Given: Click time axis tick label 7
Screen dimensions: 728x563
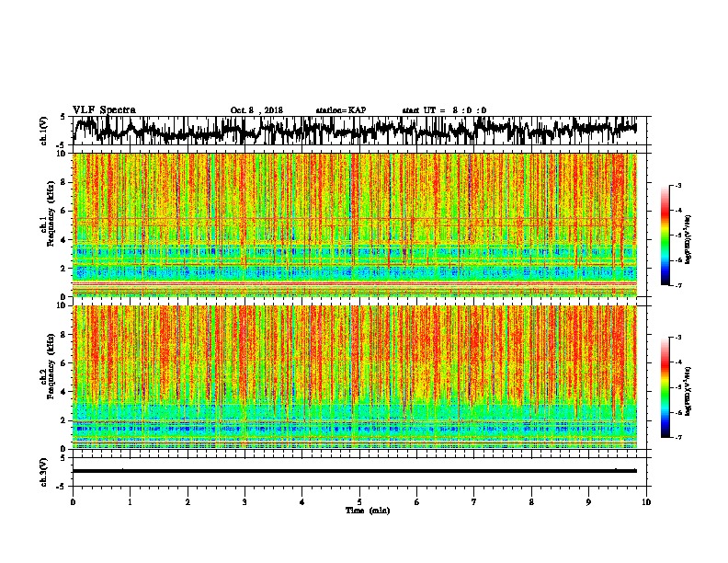Looking at the screenshot, I should [474, 502].
